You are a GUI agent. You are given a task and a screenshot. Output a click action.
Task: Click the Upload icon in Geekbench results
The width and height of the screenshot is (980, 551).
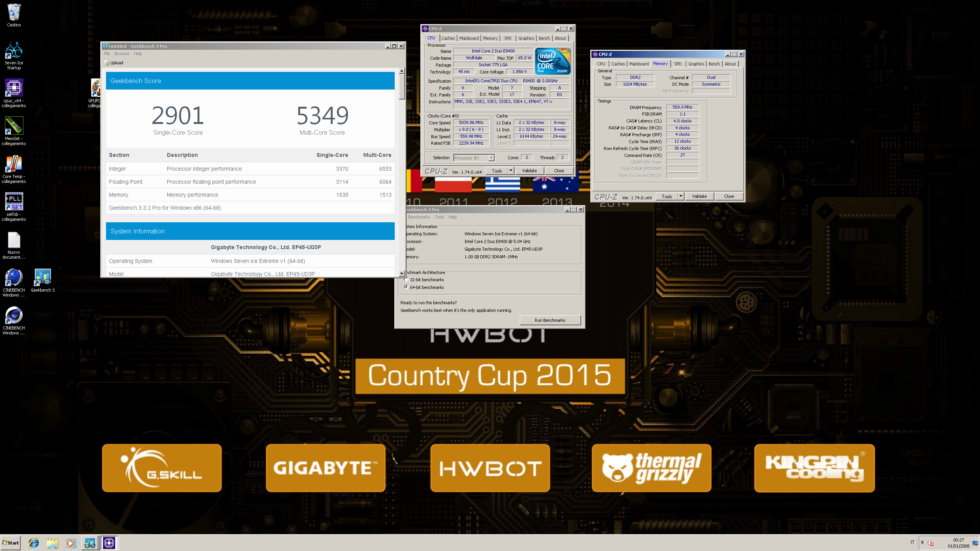coord(107,63)
